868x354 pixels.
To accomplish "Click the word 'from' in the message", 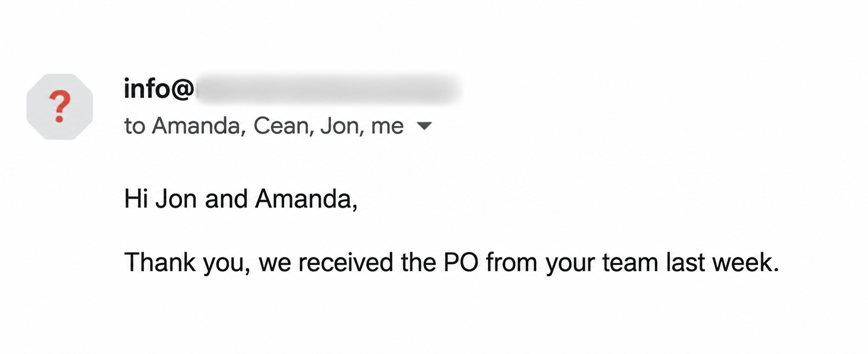I will tap(512, 263).
